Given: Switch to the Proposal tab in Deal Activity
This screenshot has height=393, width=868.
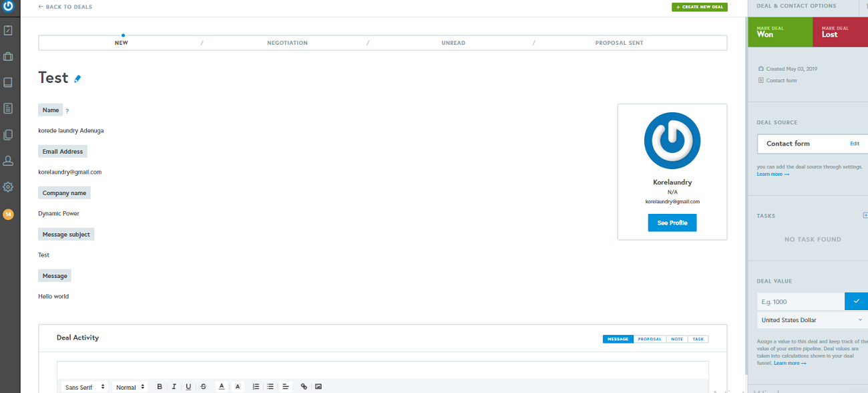Looking at the screenshot, I should tap(649, 339).
